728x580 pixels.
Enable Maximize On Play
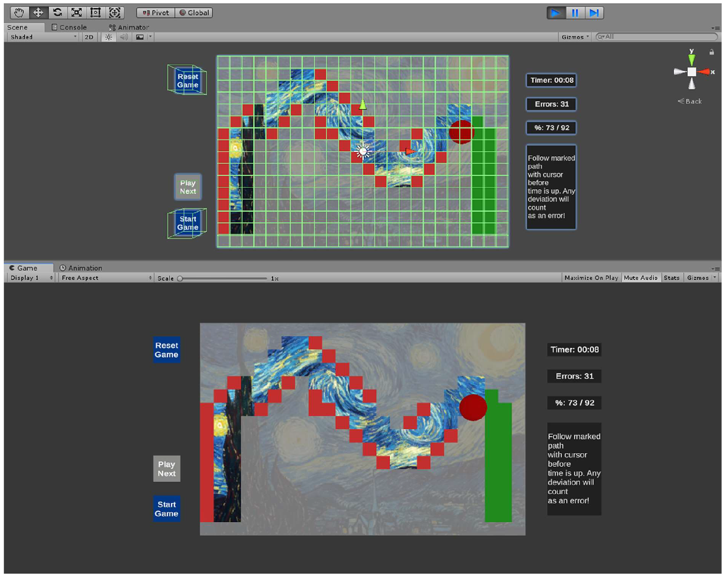coord(591,278)
